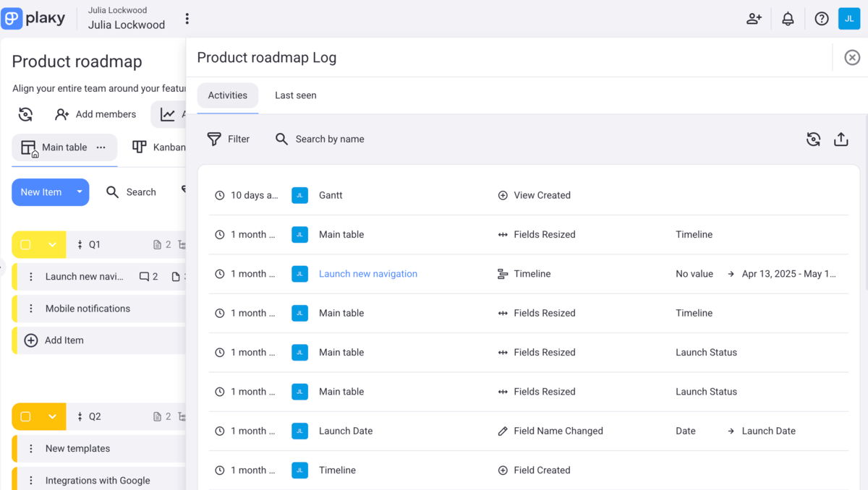The image size is (868, 490).
Task: Click the invite members person-plus icon
Action: click(754, 18)
